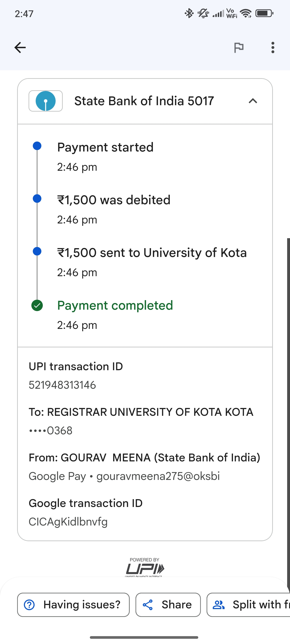Tap the UPI transaction ID number
This screenshot has width=290, height=644.
(x=62, y=385)
